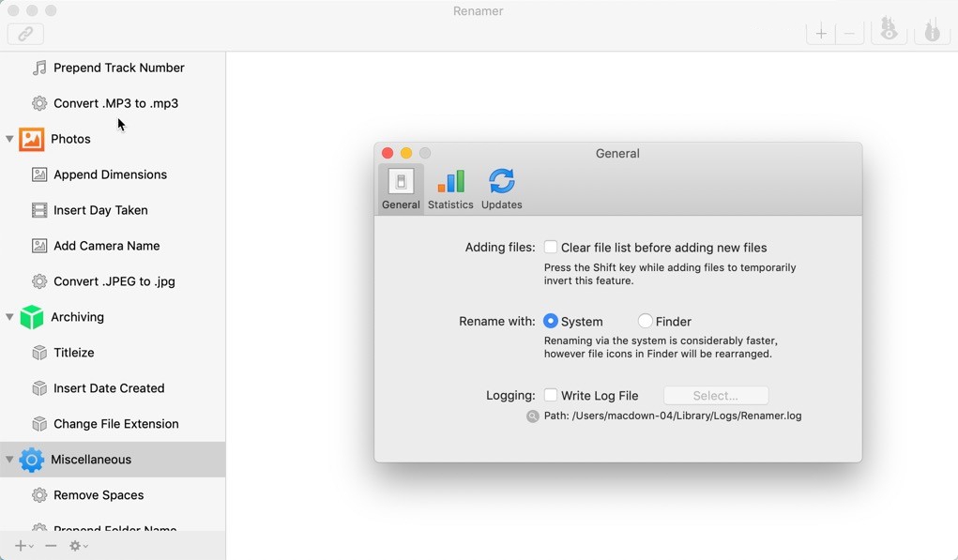Screen dimensions: 958x560
Task: Click the music note icon beside Prepend Track Number
Action: click(39, 68)
